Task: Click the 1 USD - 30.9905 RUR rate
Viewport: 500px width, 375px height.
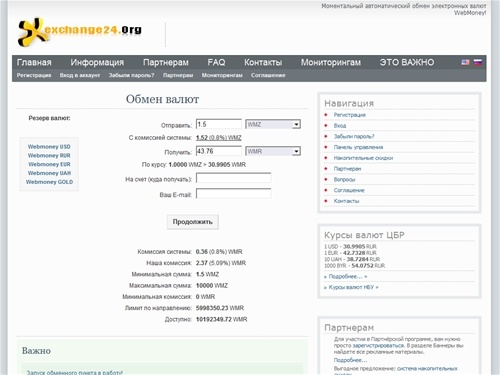Action: point(350,247)
